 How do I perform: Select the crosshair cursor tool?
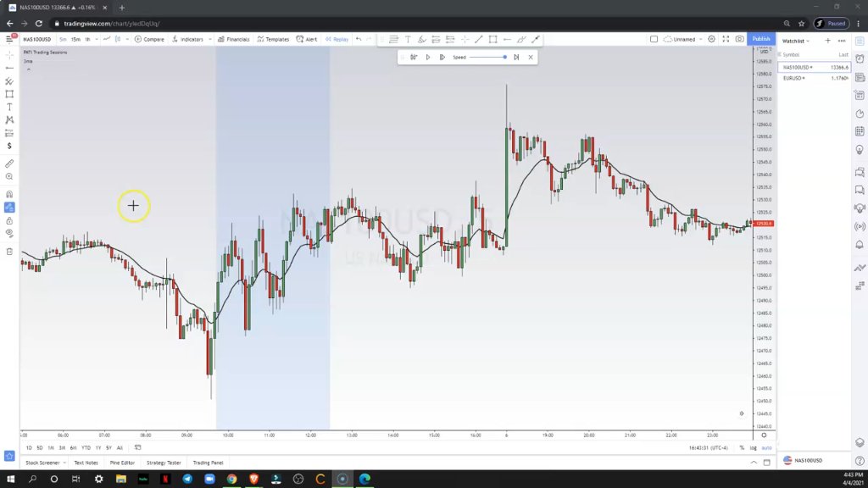coord(9,55)
